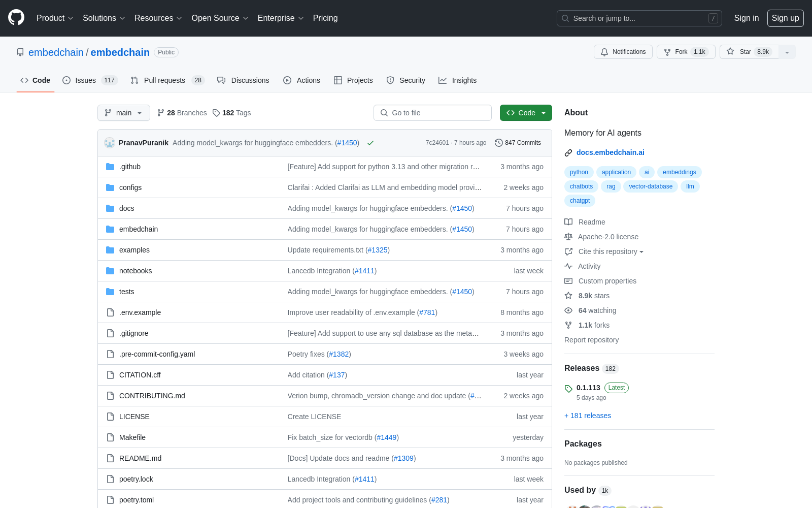
Task: Click the docs folder icon
Action: tap(110, 208)
